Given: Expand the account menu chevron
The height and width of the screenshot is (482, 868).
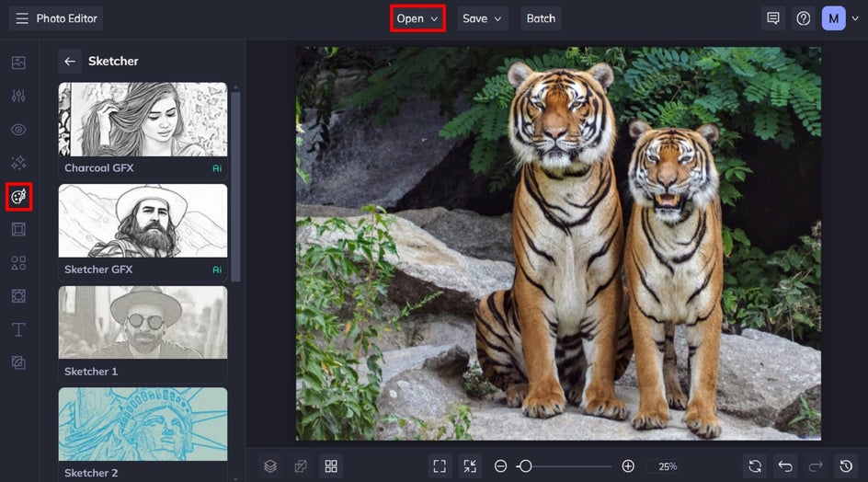Looking at the screenshot, I should click(855, 18).
